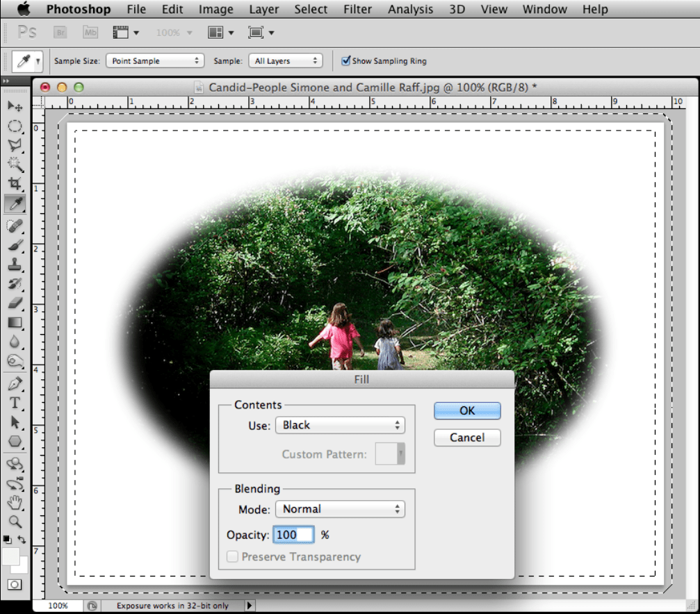This screenshot has height=614, width=700.
Task: Select the Gradient tool
Action: tap(15, 322)
